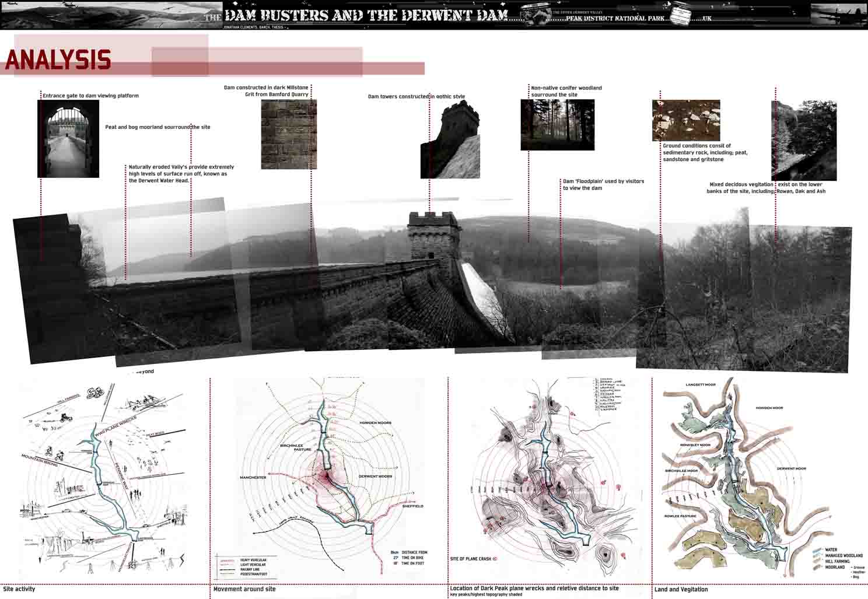This screenshot has height=599, width=868.
Task: Pick the Managed Woodland legend swatch
Action: (816, 556)
